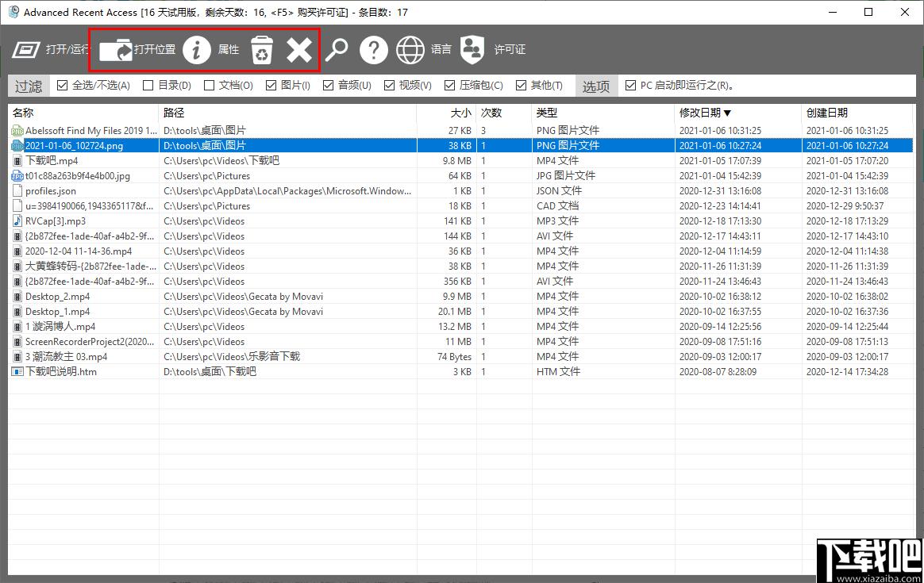Viewport: 924px width, 583px height.
Task: Click the 打开/运行 toolbar label
Action: tap(67, 49)
